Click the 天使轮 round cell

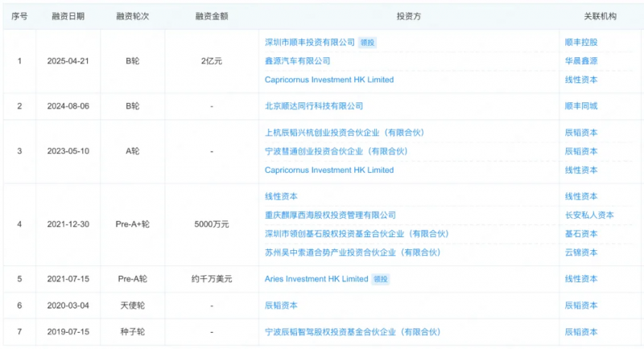coord(132,306)
